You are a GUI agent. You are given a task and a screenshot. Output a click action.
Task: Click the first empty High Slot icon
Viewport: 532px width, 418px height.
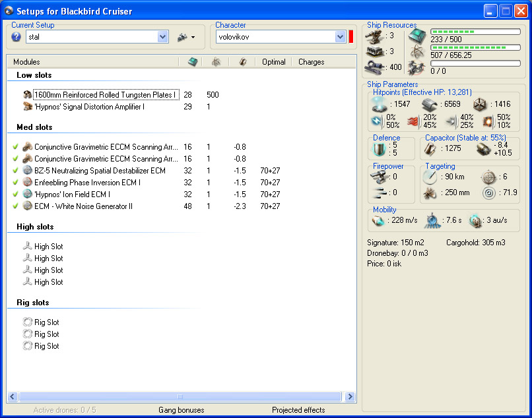pyautogui.click(x=27, y=247)
